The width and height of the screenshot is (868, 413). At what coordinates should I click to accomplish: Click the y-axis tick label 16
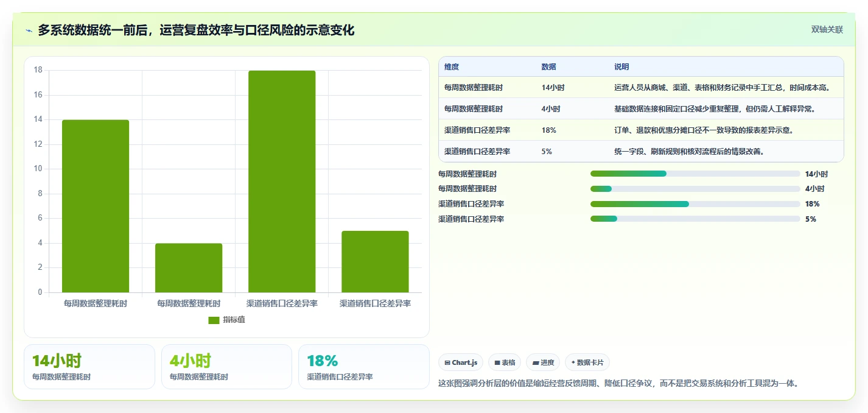38,95
